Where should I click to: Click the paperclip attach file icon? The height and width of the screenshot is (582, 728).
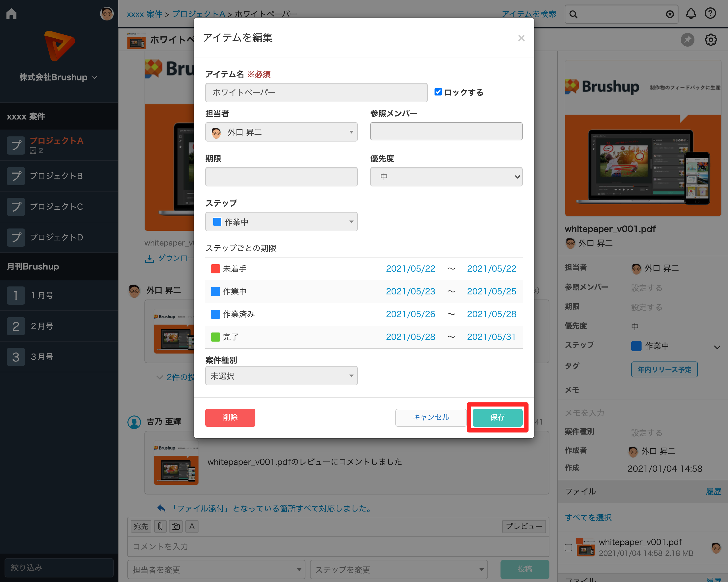point(160,526)
